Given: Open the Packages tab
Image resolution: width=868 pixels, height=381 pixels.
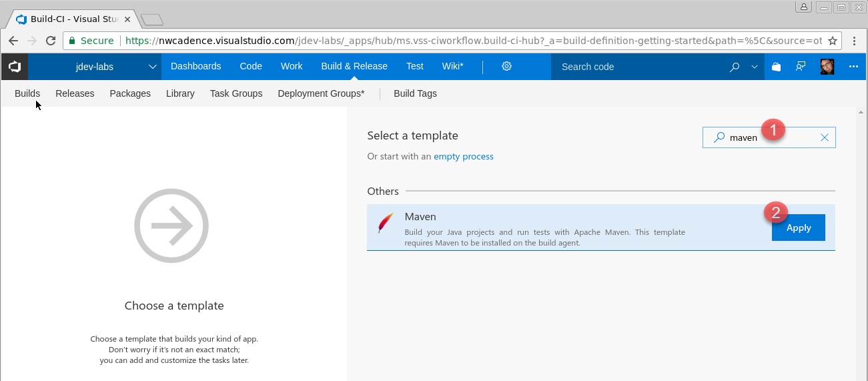Looking at the screenshot, I should click(x=130, y=93).
